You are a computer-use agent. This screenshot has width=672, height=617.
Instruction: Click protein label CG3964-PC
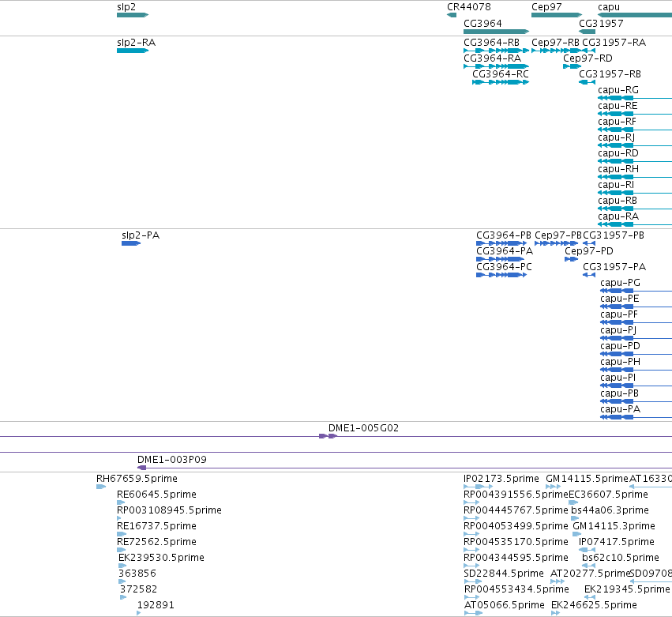click(x=504, y=267)
